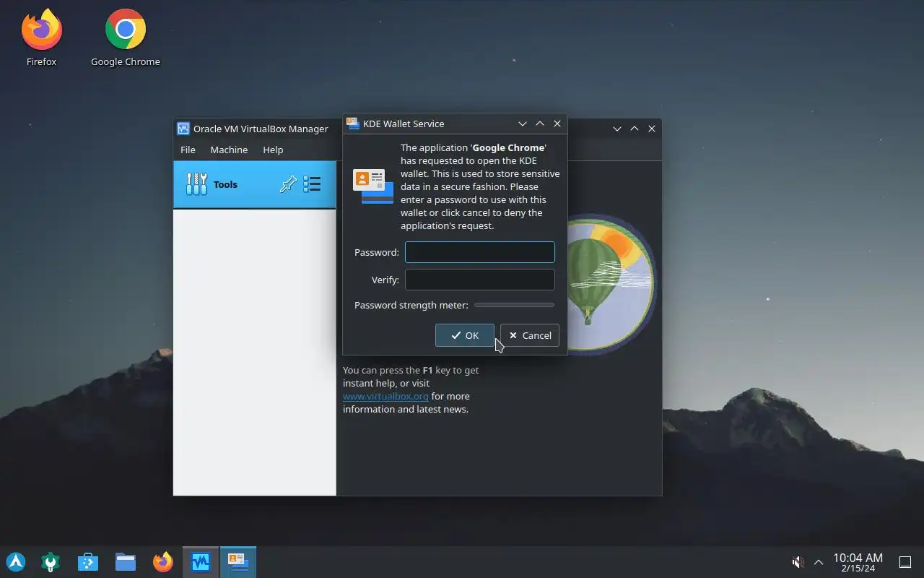Launch Firefox from the taskbar
Screen dimensions: 924x578
coord(163,562)
